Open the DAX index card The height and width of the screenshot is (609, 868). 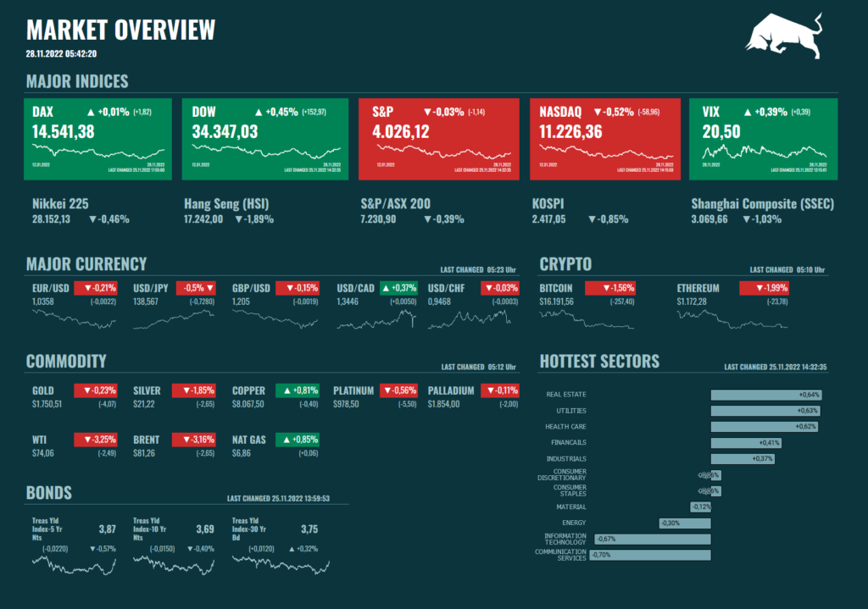tap(98, 140)
